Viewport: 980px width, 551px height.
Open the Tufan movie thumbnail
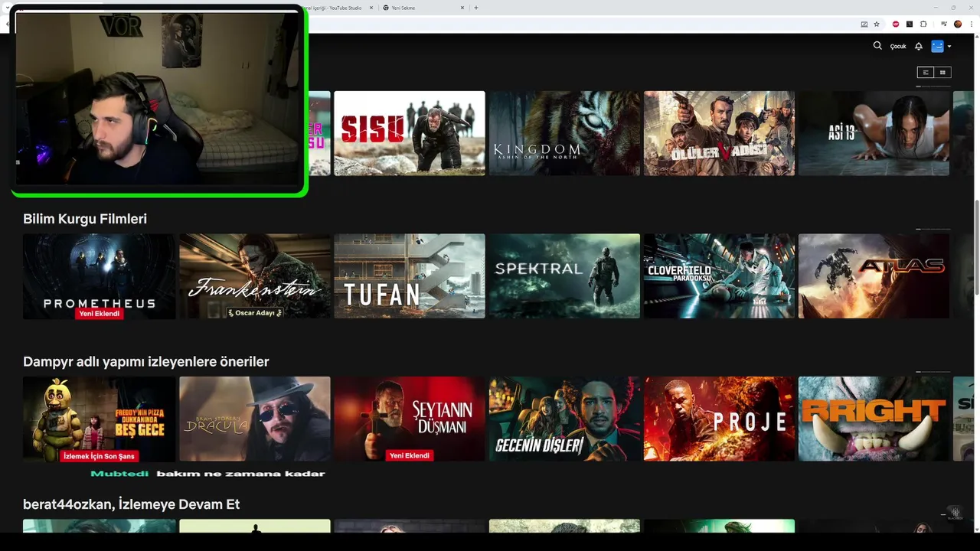coord(410,276)
